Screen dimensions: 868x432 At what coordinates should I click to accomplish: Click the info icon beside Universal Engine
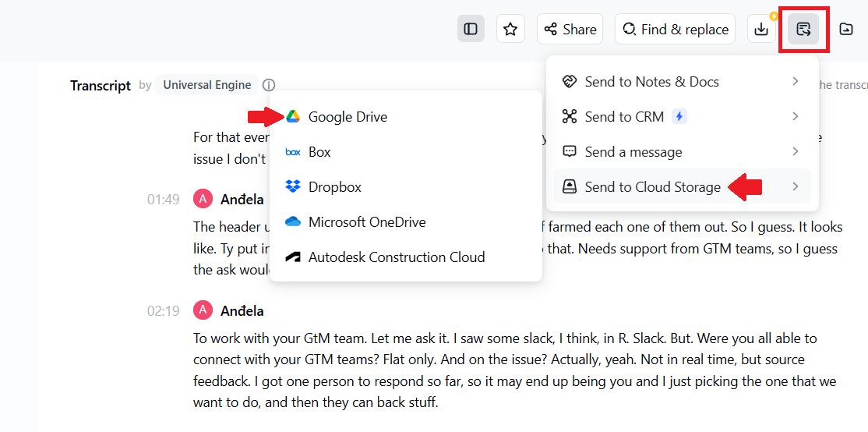pyautogui.click(x=269, y=85)
